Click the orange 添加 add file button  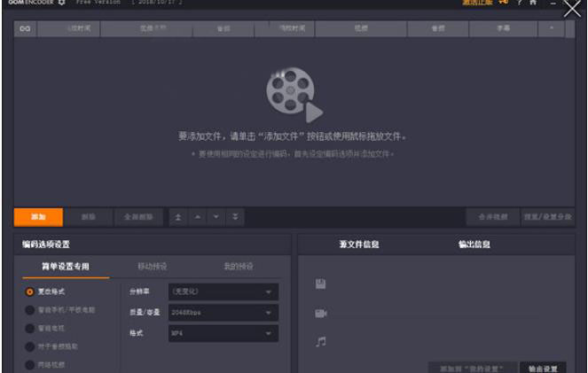[38, 217]
